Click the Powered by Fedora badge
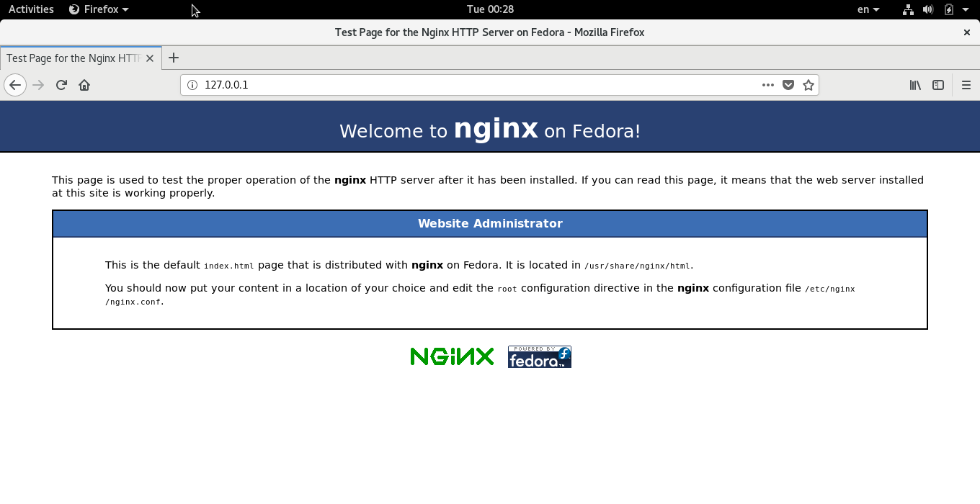 pos(540,356)
